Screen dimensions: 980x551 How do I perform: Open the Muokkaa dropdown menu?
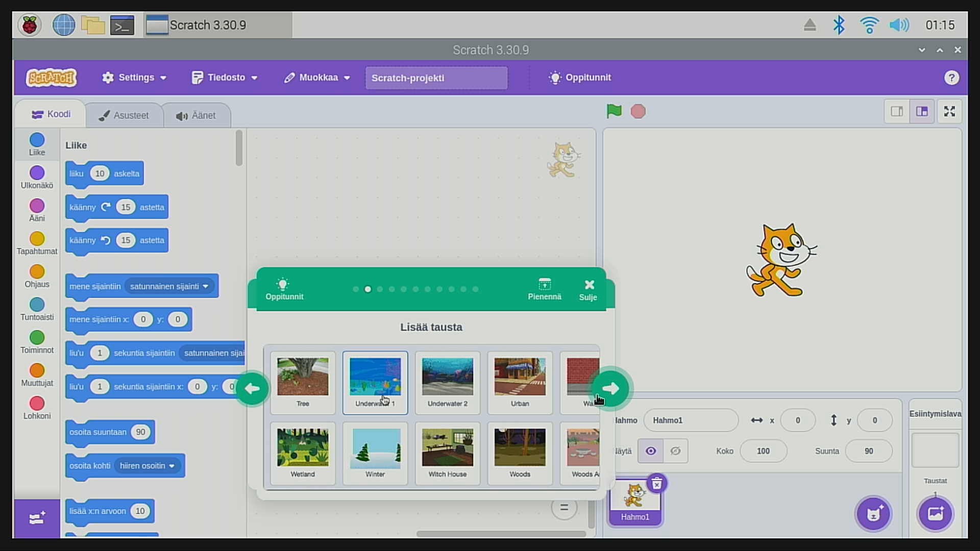[317, 78]
